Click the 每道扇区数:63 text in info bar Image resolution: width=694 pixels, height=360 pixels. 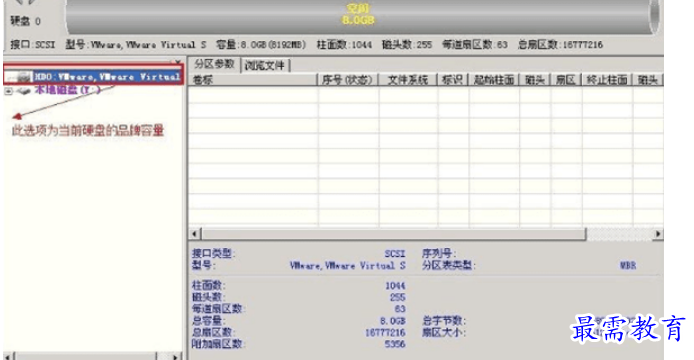[475, 45]
